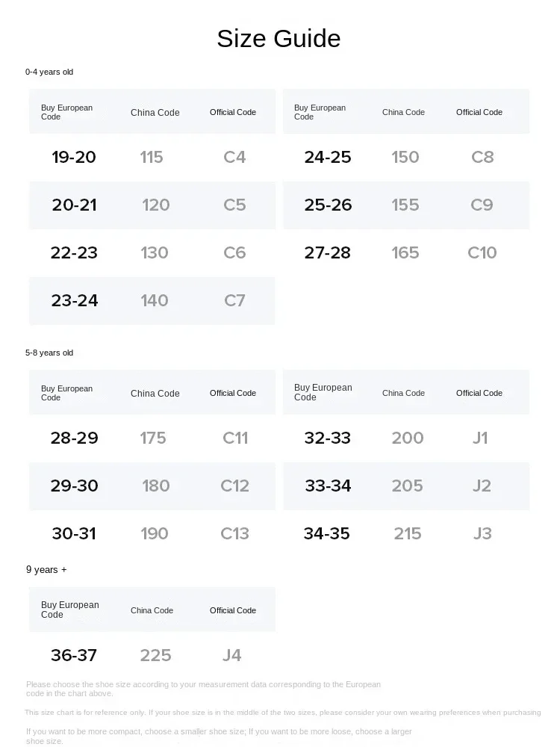Click China code 165
This screenshot has height=747, width=560.
pos(405,252)
